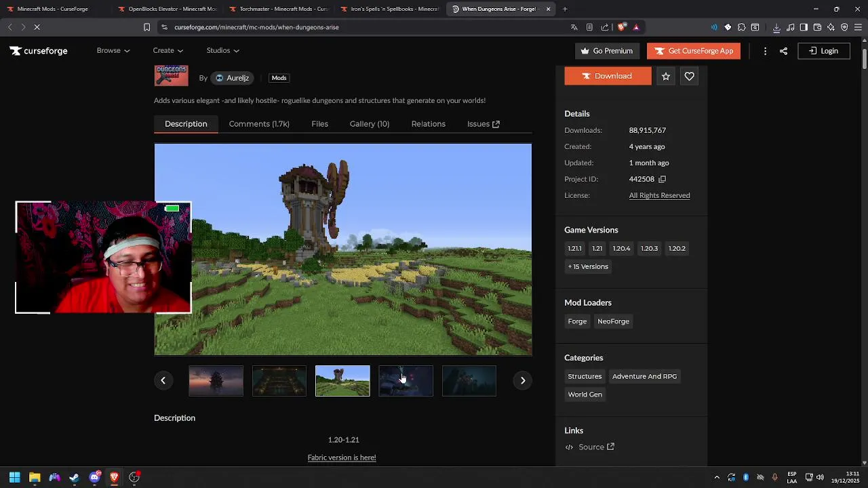Show previous gallery thumbnails arrow
Screen dimensions: 868x488
pos(163,380)
